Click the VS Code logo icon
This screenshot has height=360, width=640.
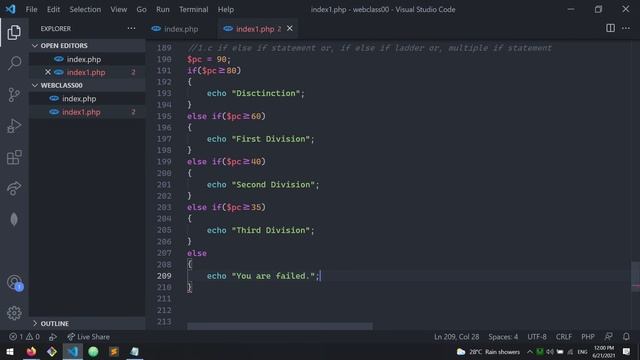11,9
